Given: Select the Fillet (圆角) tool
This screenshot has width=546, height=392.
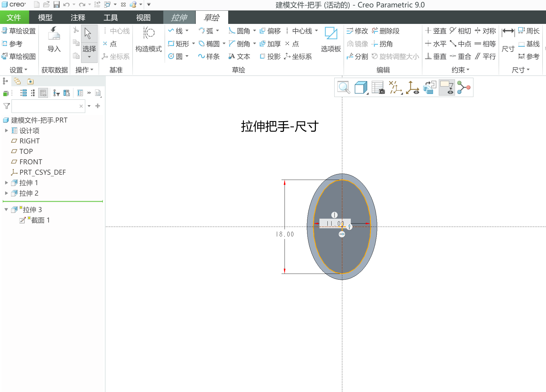Looking at the screenshot, I should (x=240, y=31).
